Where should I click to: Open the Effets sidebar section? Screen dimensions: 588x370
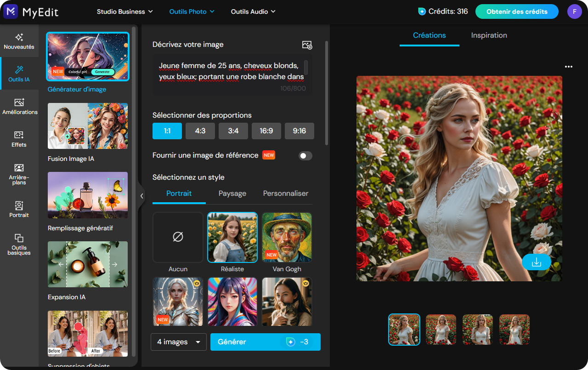tap(19, 139)
